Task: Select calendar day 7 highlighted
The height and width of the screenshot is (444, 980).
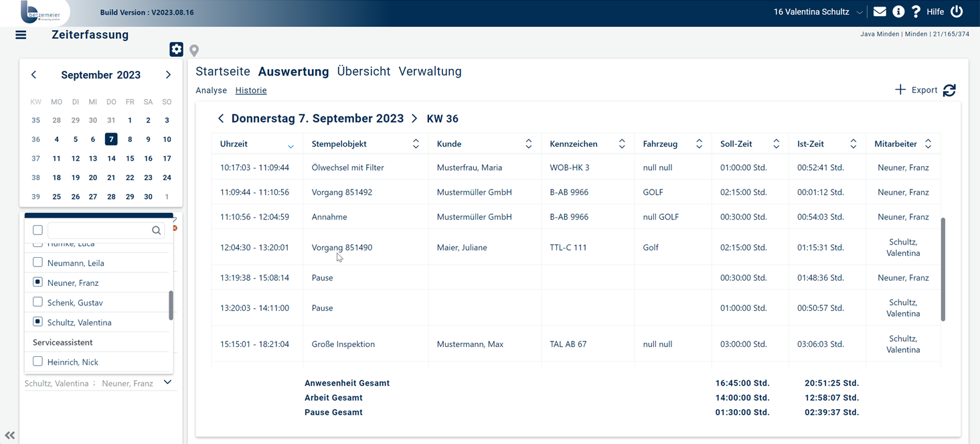Action: 111,139
